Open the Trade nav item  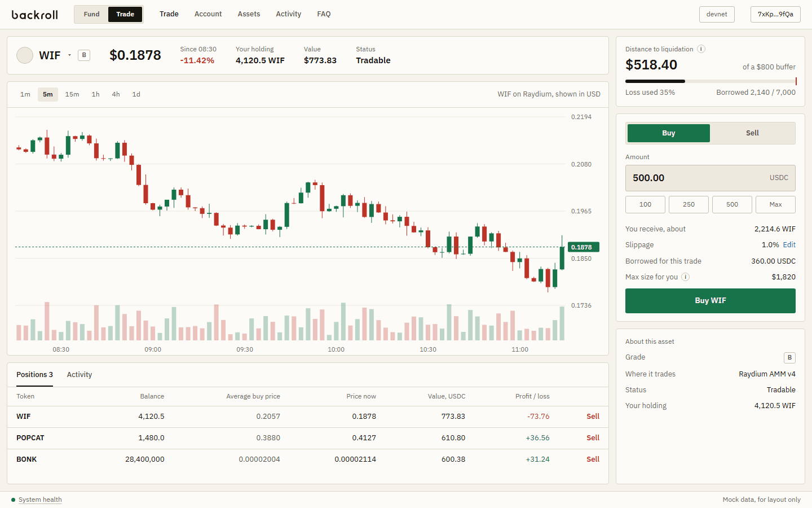pyautogui.click(x=169, y=14)
